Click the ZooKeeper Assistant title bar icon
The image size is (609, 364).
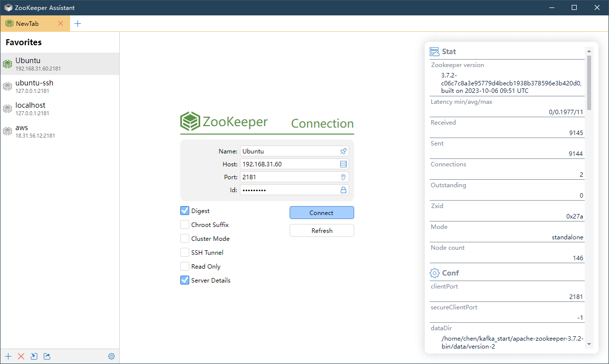click(8, 7)
